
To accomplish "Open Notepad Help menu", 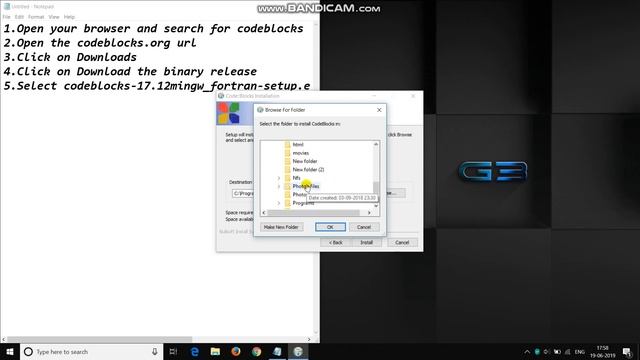I will point(69,17).
